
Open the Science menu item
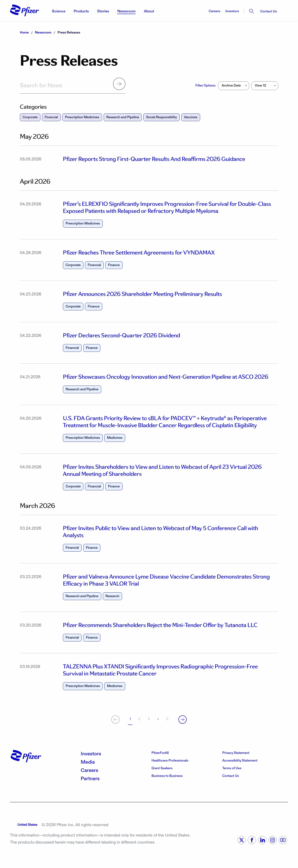pos(59,11)
